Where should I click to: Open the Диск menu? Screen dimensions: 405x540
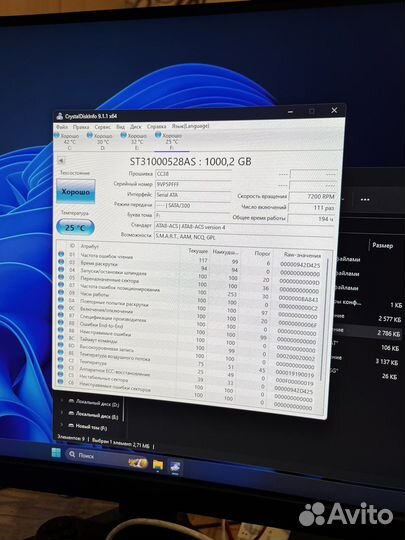point(136,127)
